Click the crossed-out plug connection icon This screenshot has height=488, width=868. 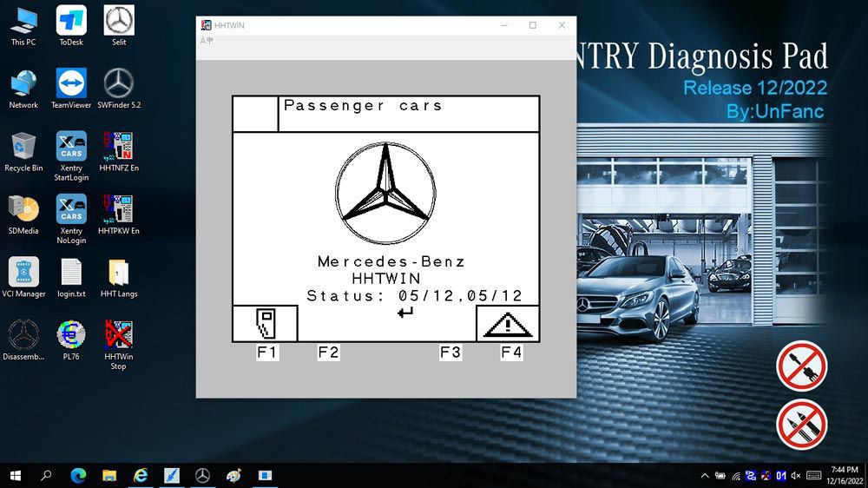click(x=801, y=366)
